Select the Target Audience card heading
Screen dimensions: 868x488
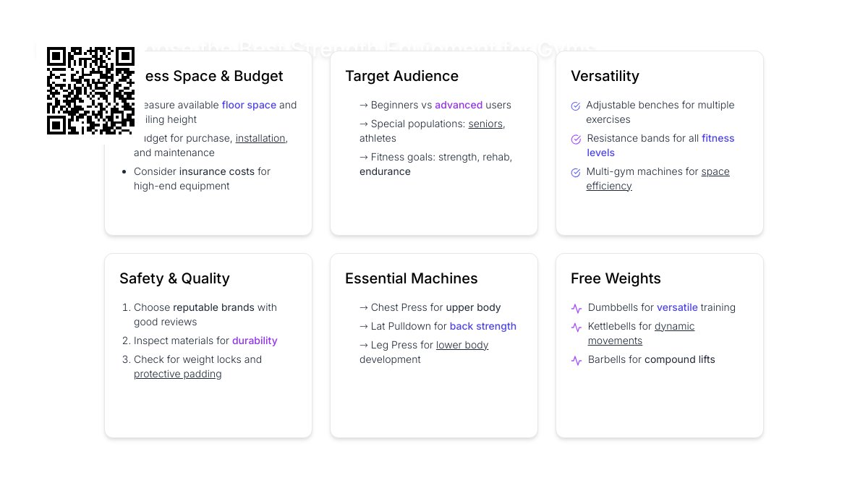coord(401,76)
